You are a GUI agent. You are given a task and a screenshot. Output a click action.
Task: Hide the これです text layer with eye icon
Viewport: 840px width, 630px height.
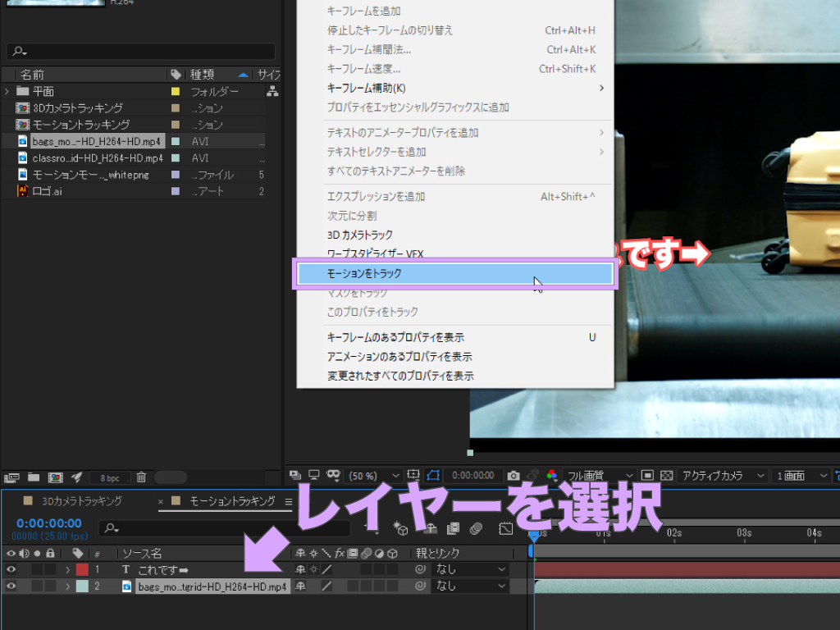click(11, 569)
